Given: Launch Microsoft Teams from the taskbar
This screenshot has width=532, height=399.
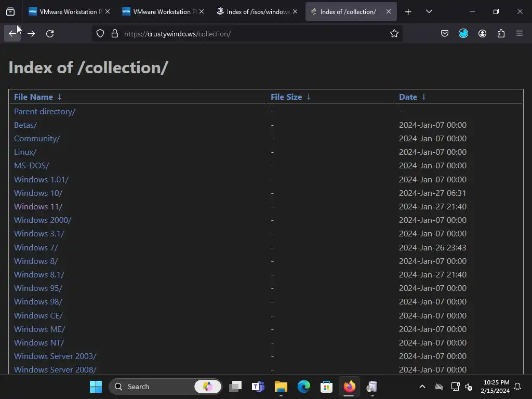Looking at the screenshot, I should (x=258, y=387).
